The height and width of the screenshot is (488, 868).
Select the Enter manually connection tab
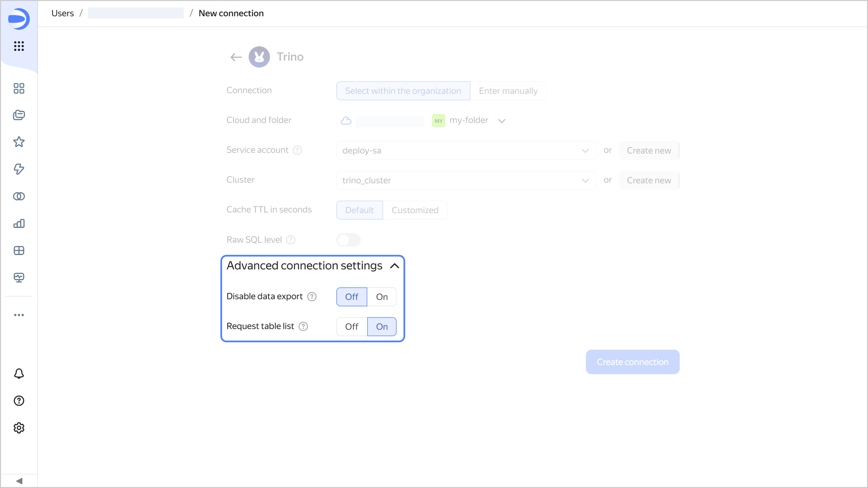click(508, 91)
